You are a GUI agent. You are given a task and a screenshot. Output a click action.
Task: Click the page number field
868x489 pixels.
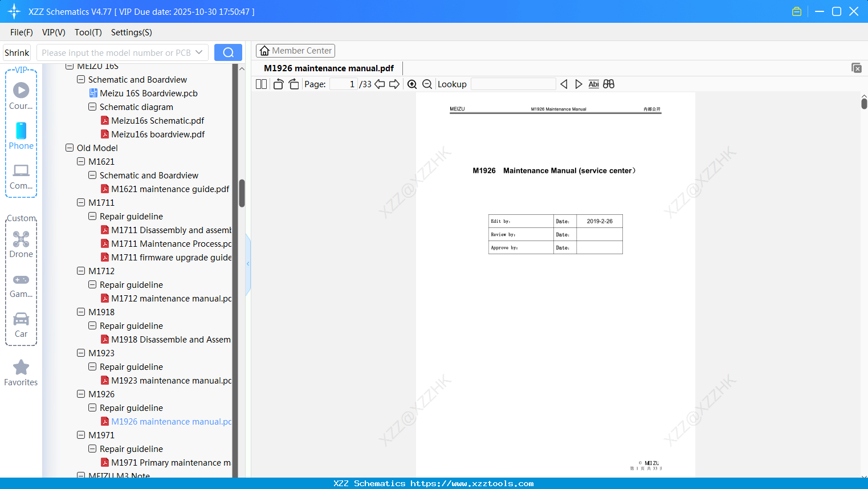344,84
